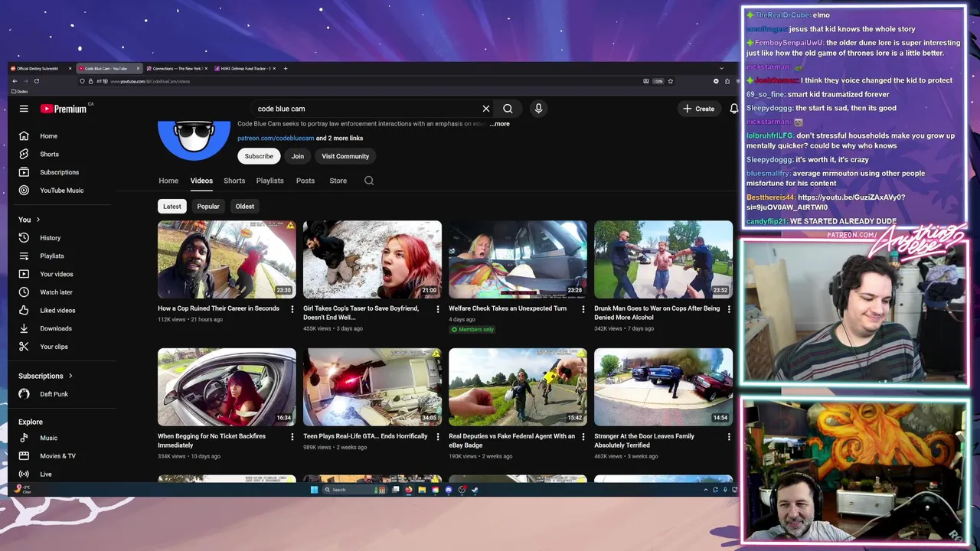Search within the channel using magnifier icon
The image size is (980, 551).
point(369,181)
